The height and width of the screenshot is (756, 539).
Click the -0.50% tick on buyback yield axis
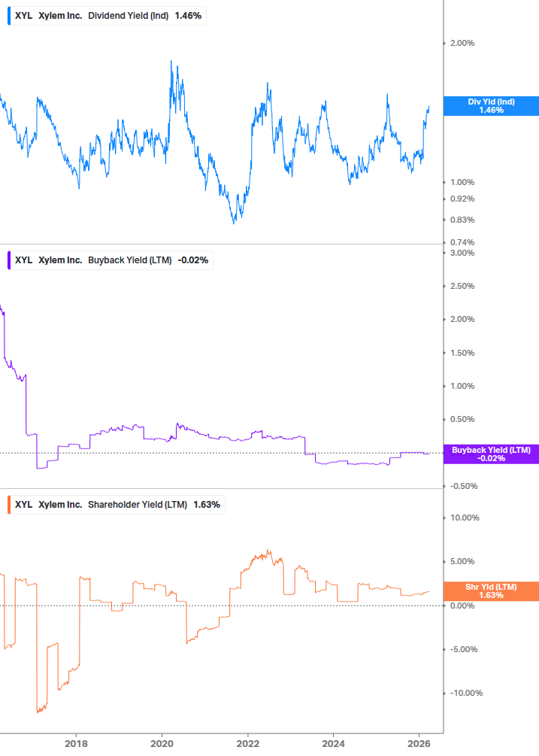(x=464, y=486)
